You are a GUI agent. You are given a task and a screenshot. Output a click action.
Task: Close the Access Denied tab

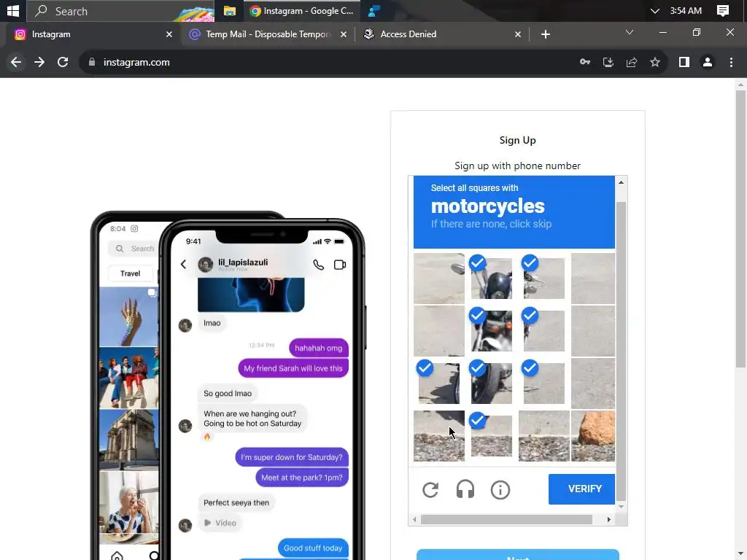518,34
